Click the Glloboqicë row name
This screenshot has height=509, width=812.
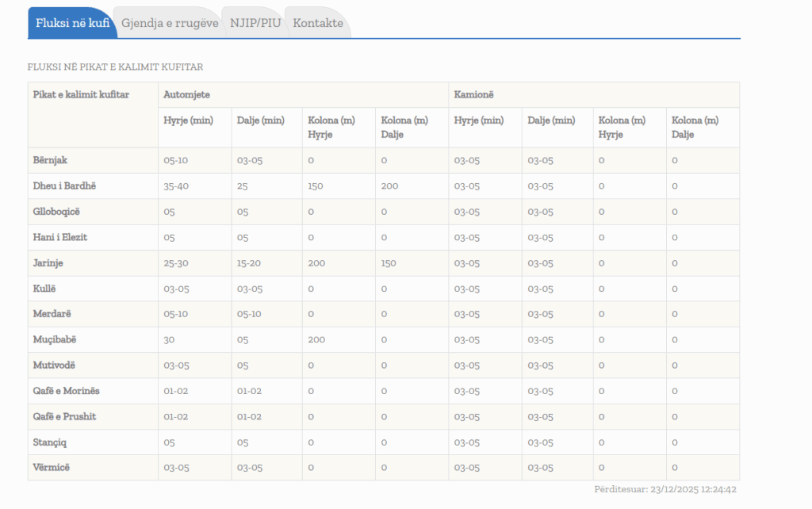pyautogui.click(x=57, y=212)
